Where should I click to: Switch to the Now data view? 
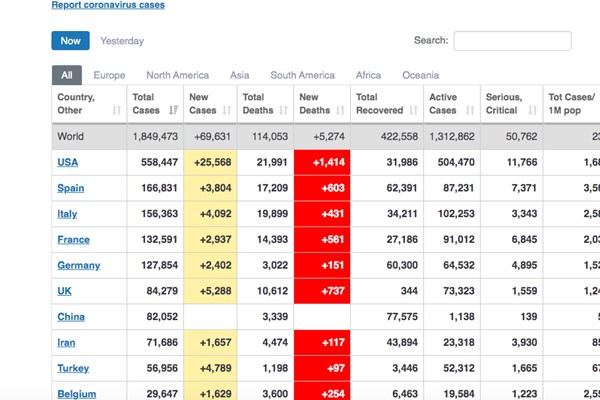70,41
